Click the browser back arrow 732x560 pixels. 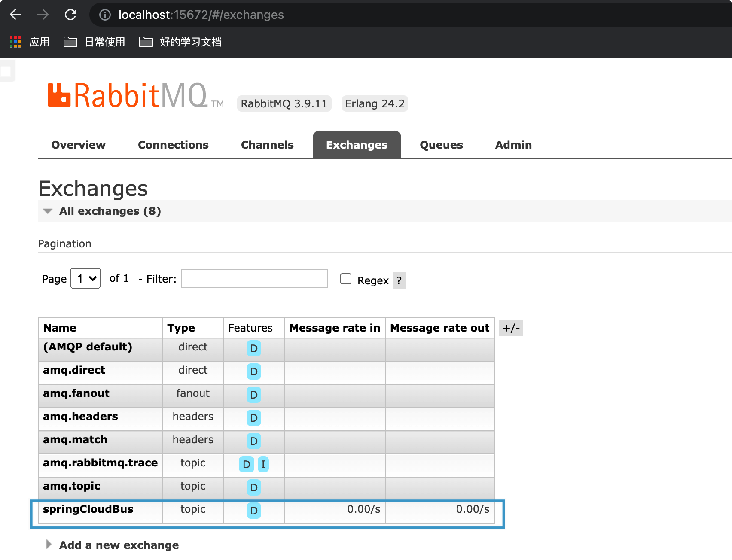(15, 15)
